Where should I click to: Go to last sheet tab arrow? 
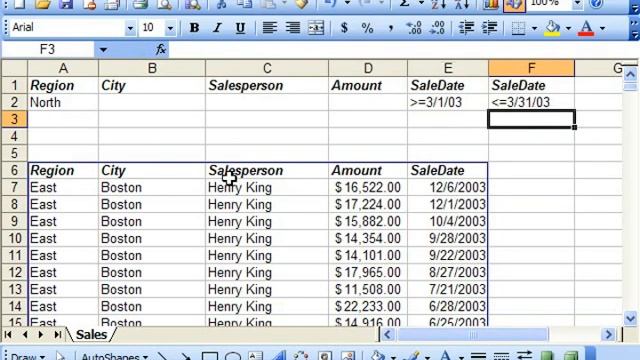[x=58, y=335]
